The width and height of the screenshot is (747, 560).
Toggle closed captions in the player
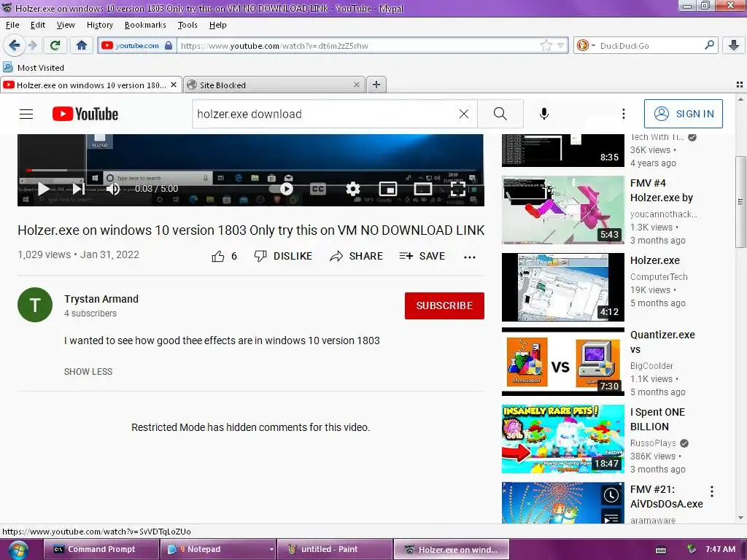318,189
